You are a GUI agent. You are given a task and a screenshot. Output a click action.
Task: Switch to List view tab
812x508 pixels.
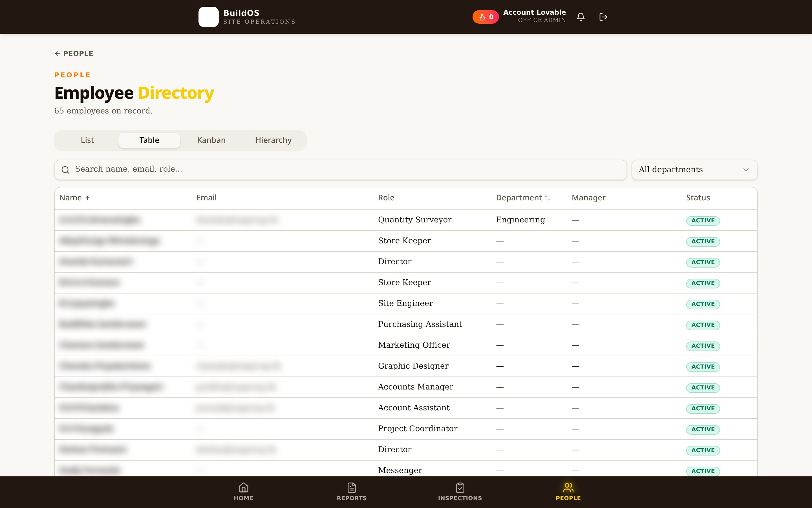(x=87, y=140)
